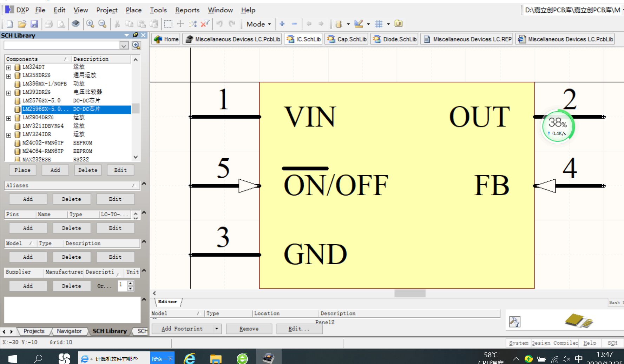Select inside area with the dashed rectangle icon
The image size is (624, 364).
[168, 24]
